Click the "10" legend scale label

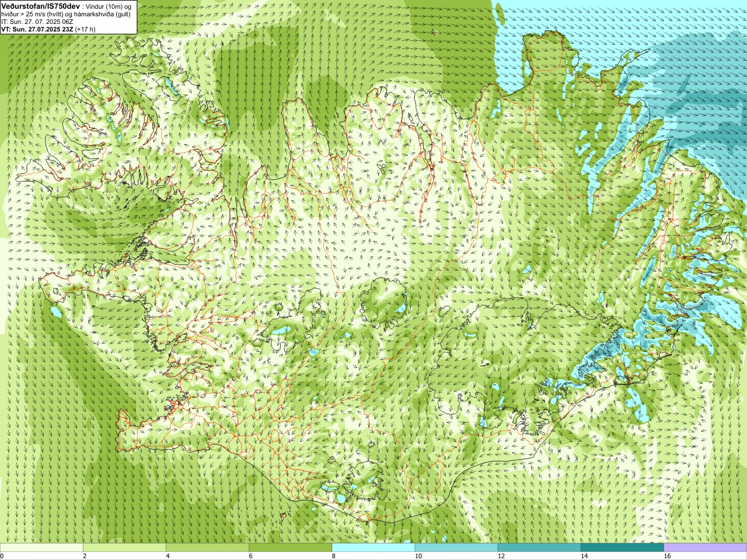coord(418,556)
